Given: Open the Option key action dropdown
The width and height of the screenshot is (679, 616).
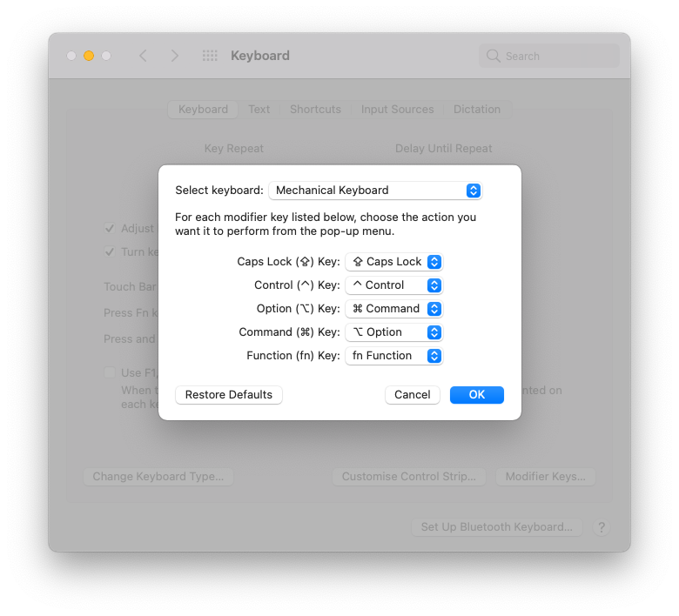Looking at the screenshot, I should 394,309.
